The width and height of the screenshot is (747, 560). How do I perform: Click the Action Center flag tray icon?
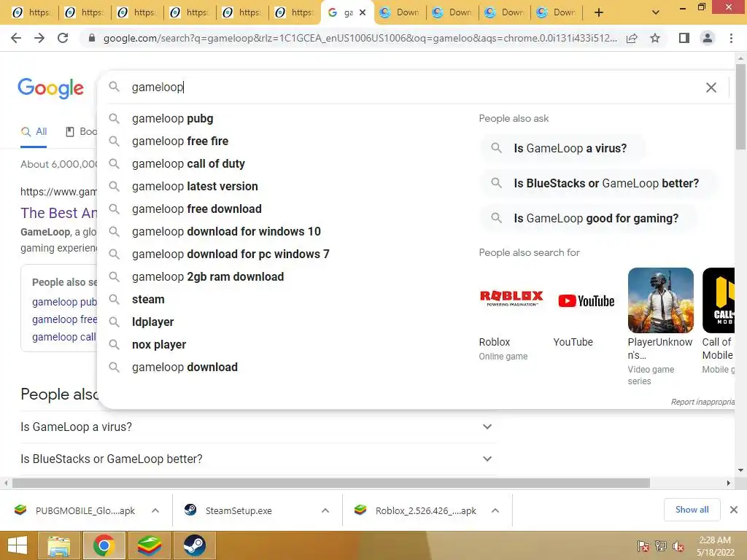click(643, 546)
